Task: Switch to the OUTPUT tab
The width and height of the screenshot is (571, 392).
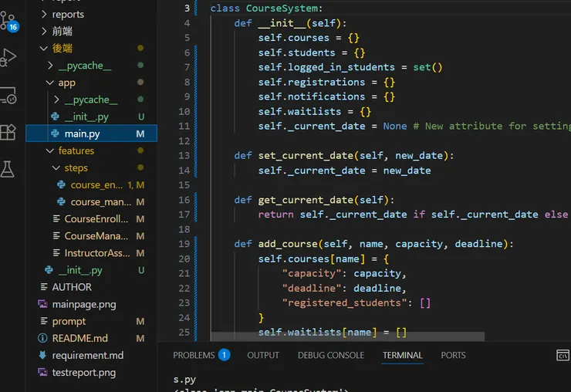Action: pos(263,355)
